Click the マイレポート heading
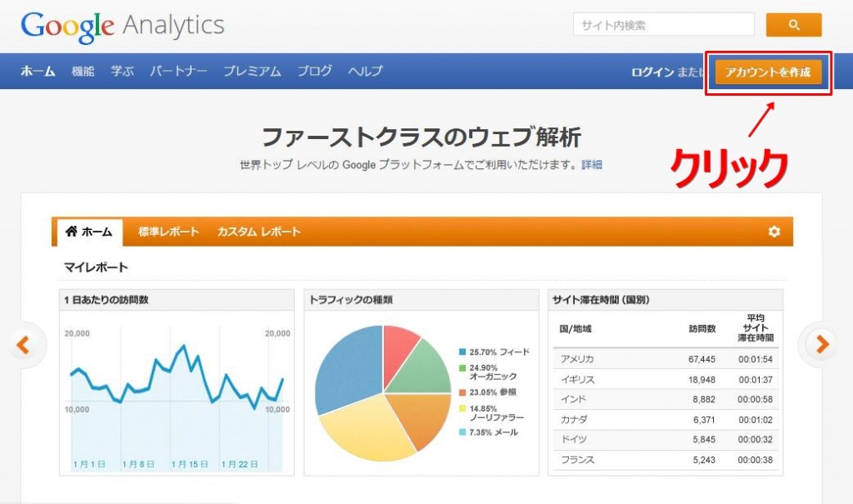Image resolution: width=853 pixels, height=504 pixels. click(96, 267)
